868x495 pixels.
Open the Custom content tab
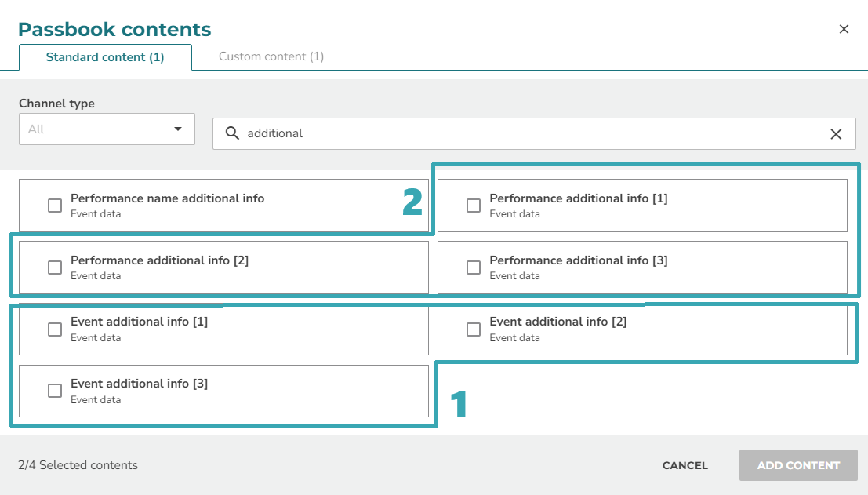(271, 56)
